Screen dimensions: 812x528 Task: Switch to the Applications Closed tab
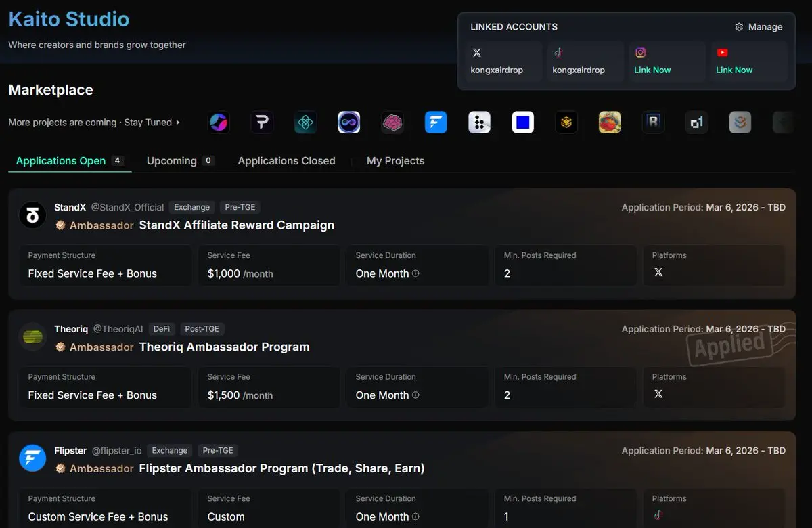point(286,161)
